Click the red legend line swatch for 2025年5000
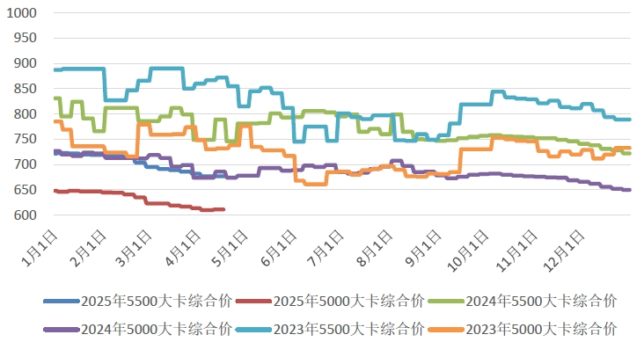The width and height of the screenshot is (644, 342). 254,302
